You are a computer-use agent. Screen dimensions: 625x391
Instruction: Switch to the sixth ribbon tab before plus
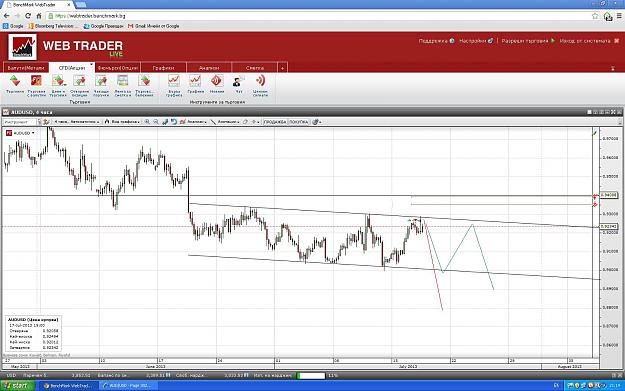254,68
